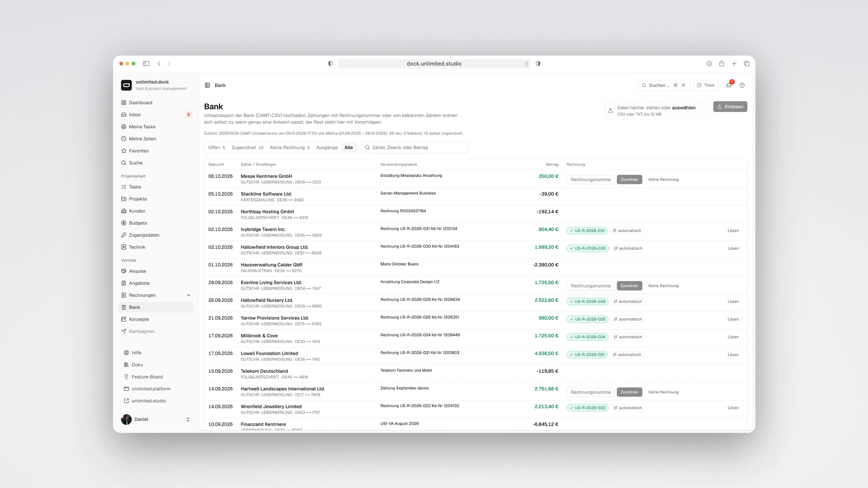The image size is (868, 488).
Task: Click the Einlesen upload button
Action: pos(730,107)
